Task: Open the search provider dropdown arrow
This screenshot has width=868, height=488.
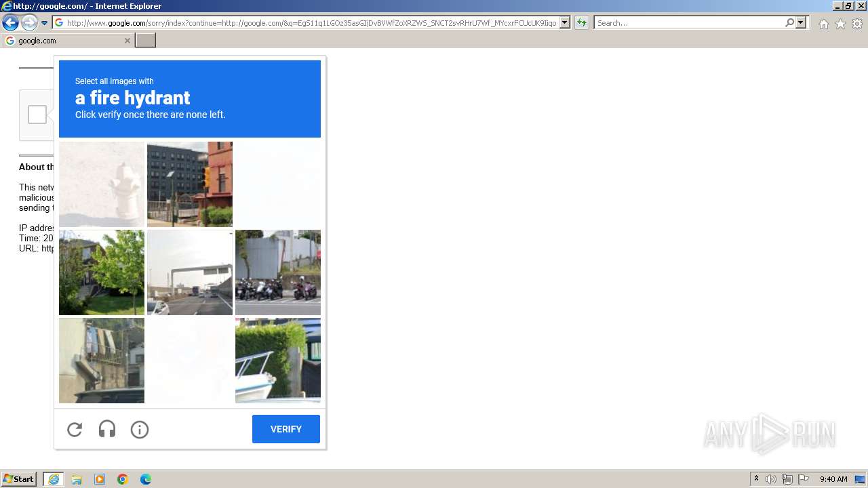Action: [x=801, y=23]
